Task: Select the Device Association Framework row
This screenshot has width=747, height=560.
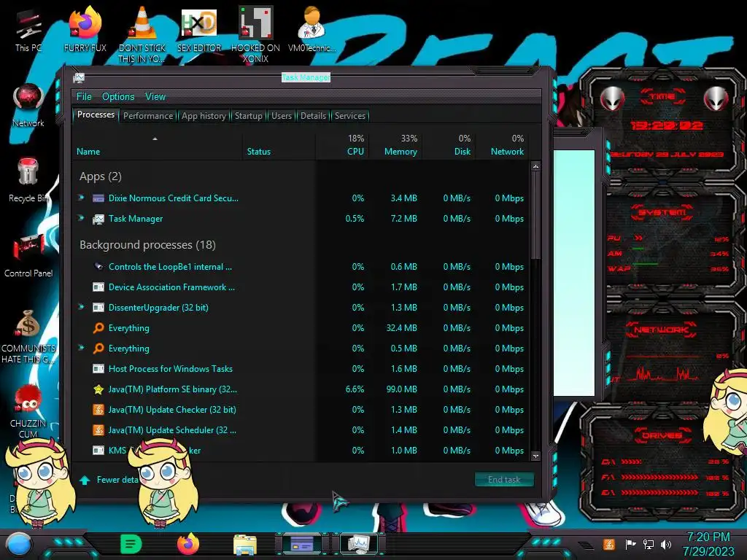Action: click(x=301, y=287)
